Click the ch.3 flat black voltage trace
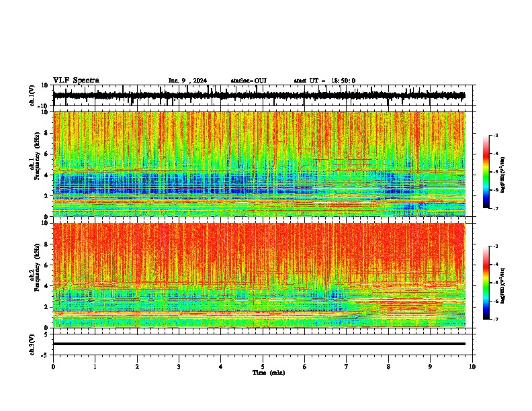 point(259,344)
